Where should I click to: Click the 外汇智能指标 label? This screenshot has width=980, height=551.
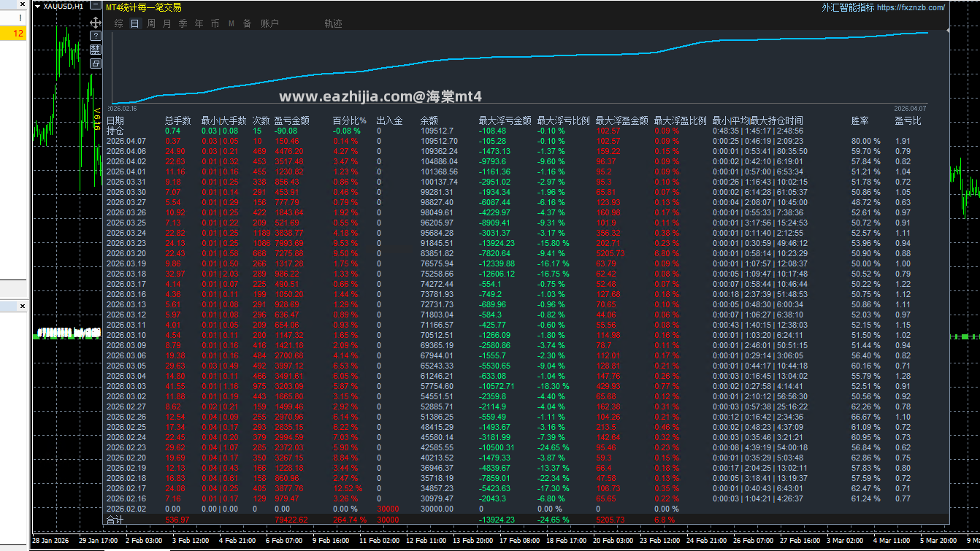[847, 8]
